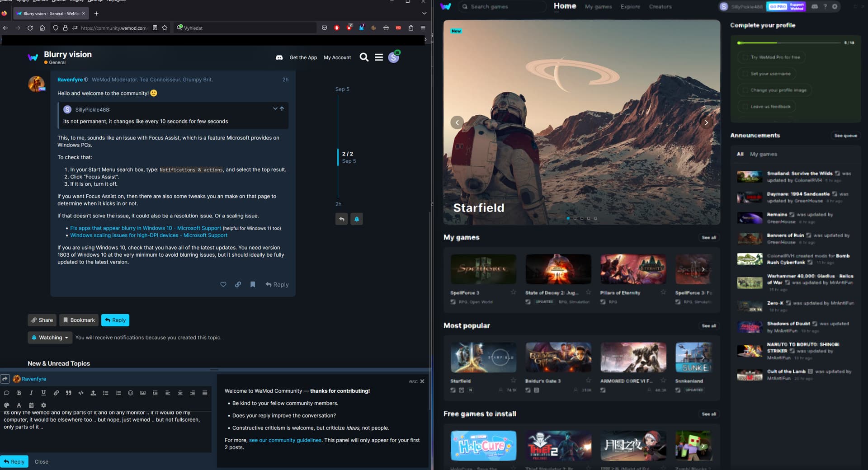Open WeMod app settings gear icon
The height and width of the screenshot is (470, 868).
835,7
